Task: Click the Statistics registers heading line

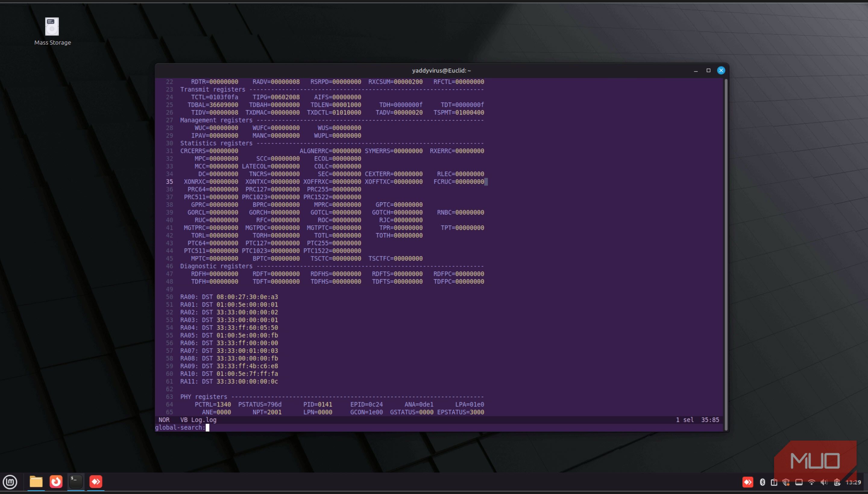Action: coord(332,143)
